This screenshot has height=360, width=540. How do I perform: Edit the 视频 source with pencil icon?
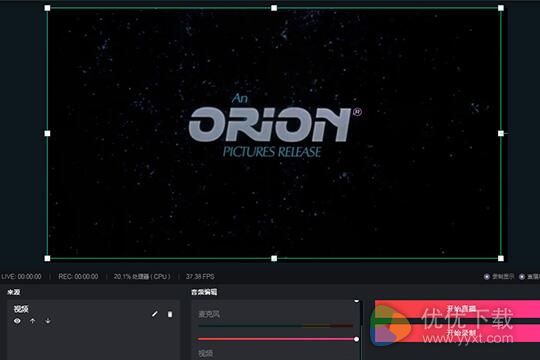(x=155, y=314)
